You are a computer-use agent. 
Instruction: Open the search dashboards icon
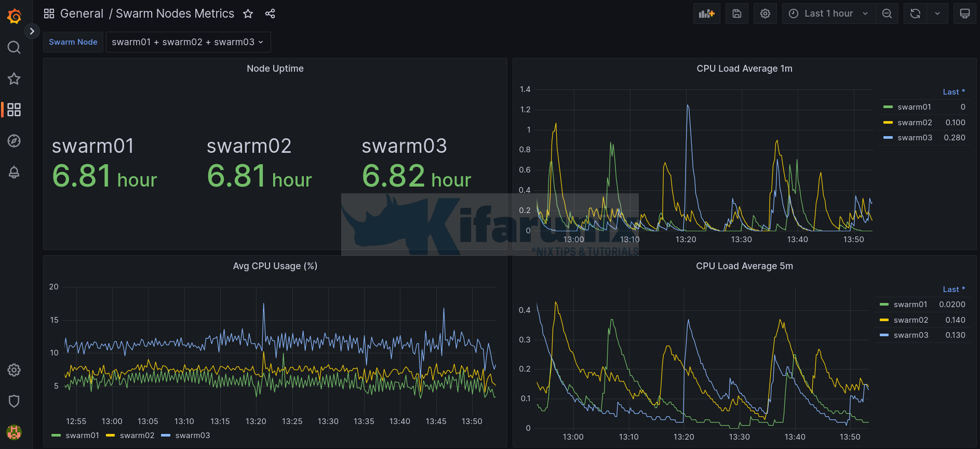(x=14, y=48)
